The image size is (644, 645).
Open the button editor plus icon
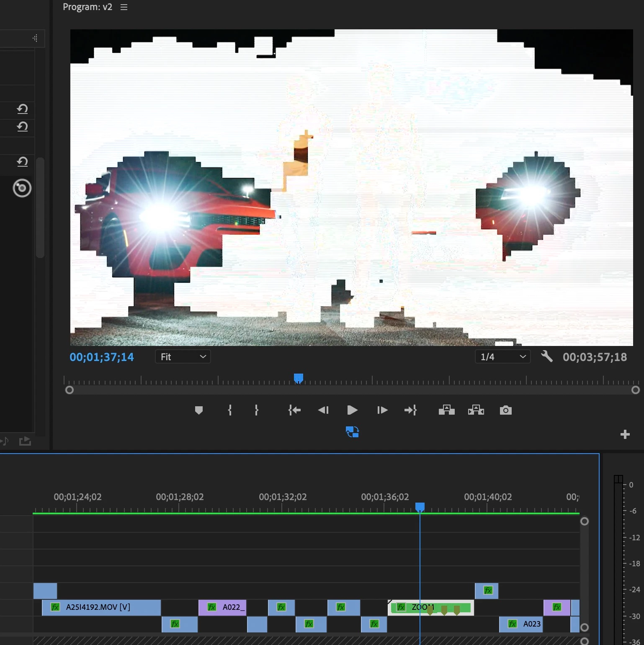(x=625, y=434)
